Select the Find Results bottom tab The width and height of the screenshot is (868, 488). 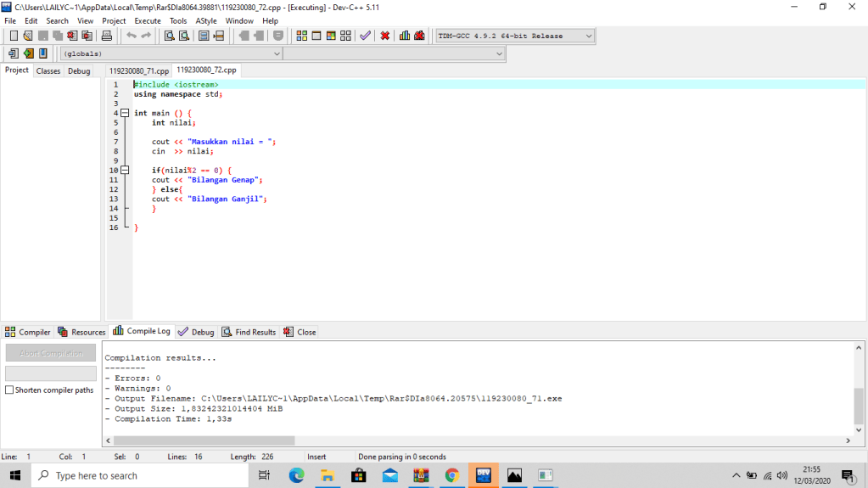click(249, 332)
